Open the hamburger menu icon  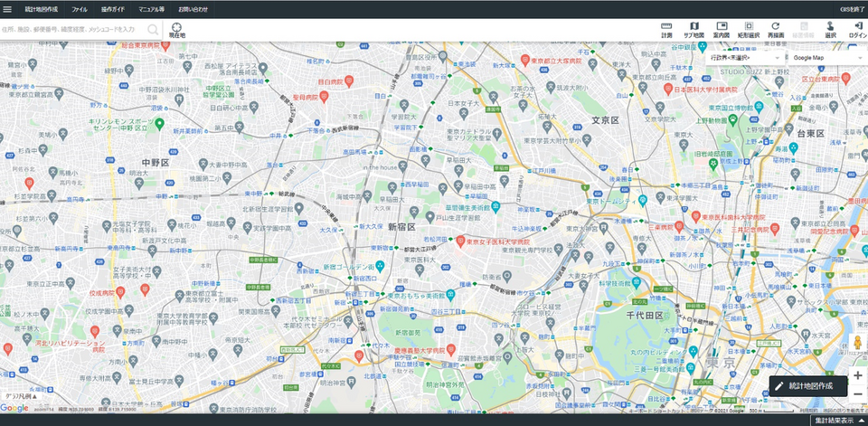pos(7,9)
